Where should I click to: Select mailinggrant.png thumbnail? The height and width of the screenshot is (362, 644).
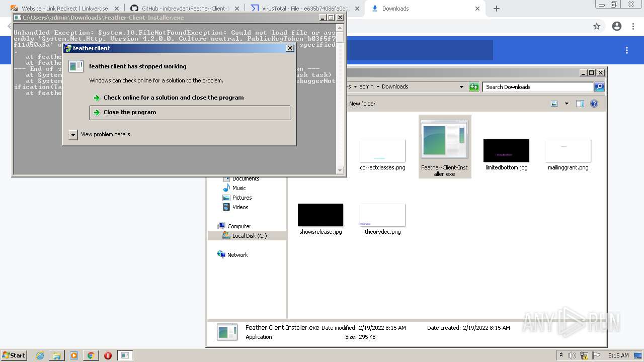[568, 151]
